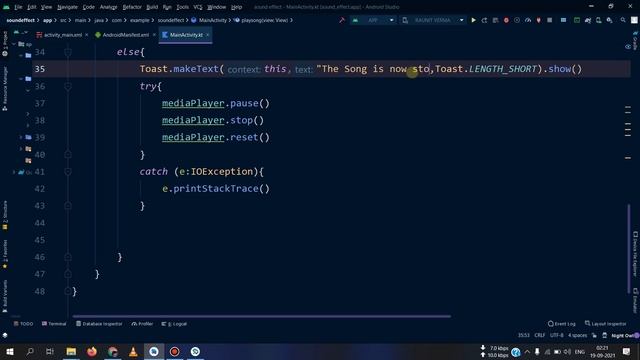This screenshot has width=640, height=360.
Task: Open the File menu
Action: pos(18,7)
